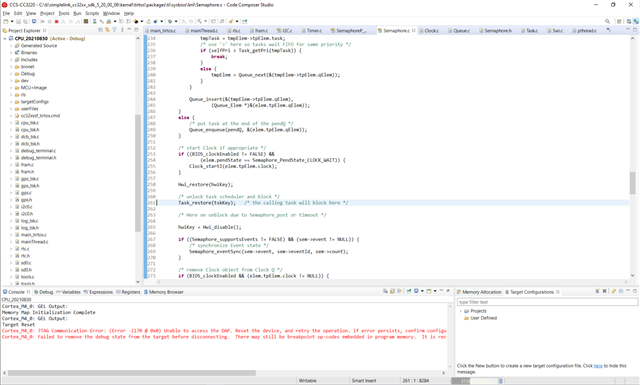Select cc32xxsf_tirtos.cmd in Project Explorer
The image size is (640, 385).
tap(40, 116)
